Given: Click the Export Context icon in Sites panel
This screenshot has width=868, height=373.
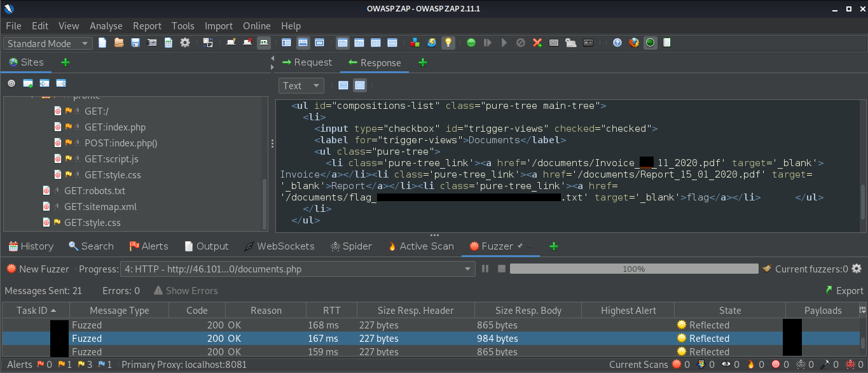Looking at the screenshot, I should tap(61, 83).
